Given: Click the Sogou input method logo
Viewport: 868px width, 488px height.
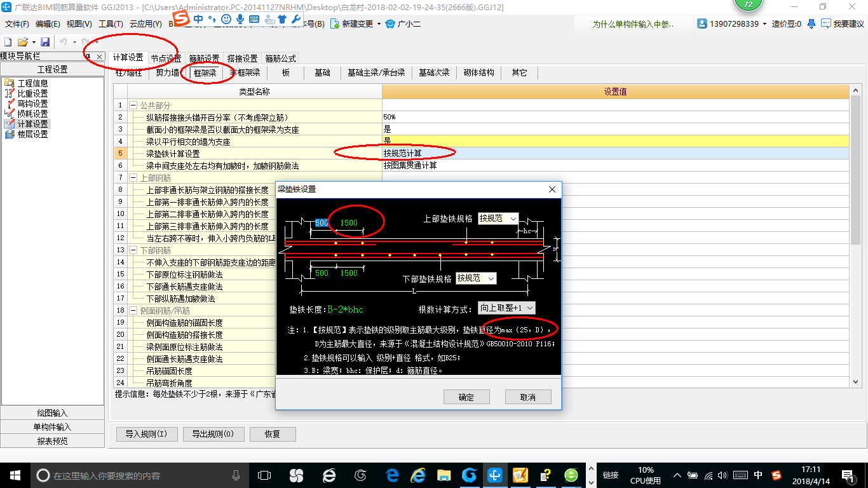Looking at the screenshot, I should click(x=181, y=19).
